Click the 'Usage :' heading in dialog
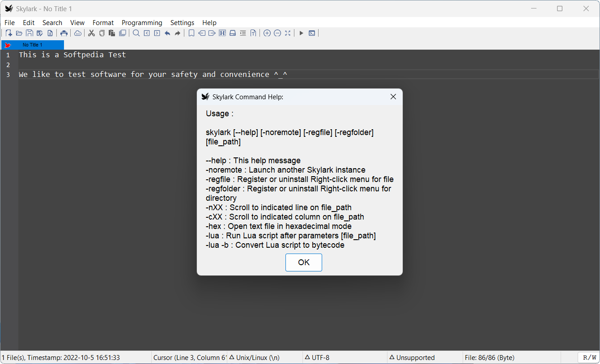600x364 pixels. (220, 114)
